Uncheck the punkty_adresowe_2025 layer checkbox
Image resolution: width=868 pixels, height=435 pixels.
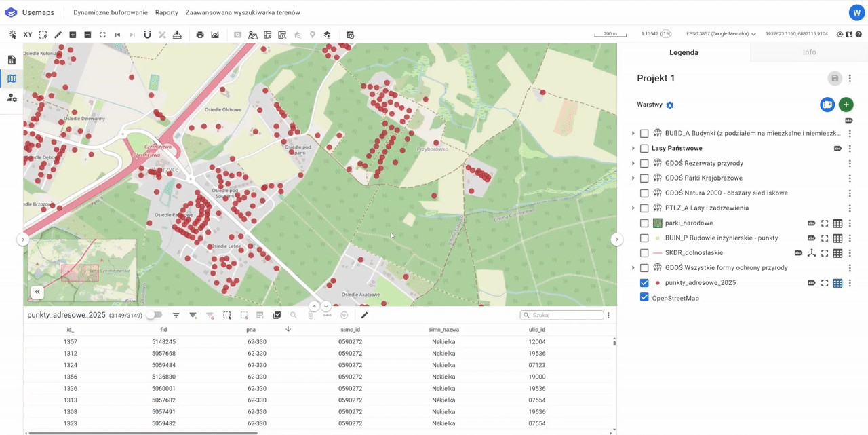(644, 283)
